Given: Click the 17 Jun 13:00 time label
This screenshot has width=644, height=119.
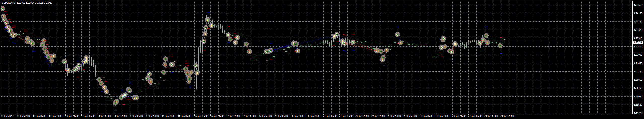Looking at the screenshot, I should pyautogui.click(x=249, y=116).
